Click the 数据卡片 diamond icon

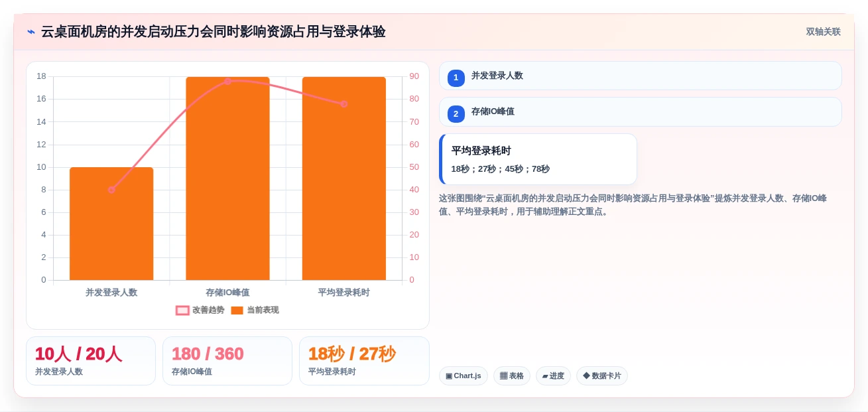pos(586,376)
